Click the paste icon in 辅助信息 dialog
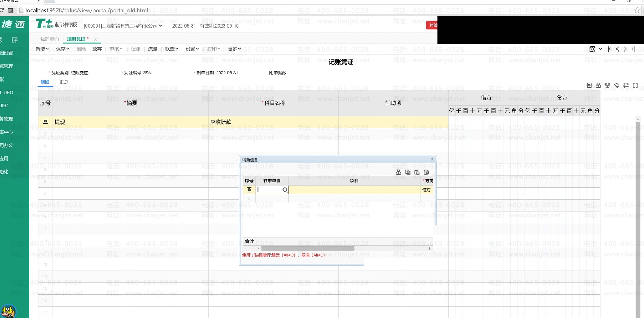The width and height of the screenshot is (644, 318). point(417,172)
